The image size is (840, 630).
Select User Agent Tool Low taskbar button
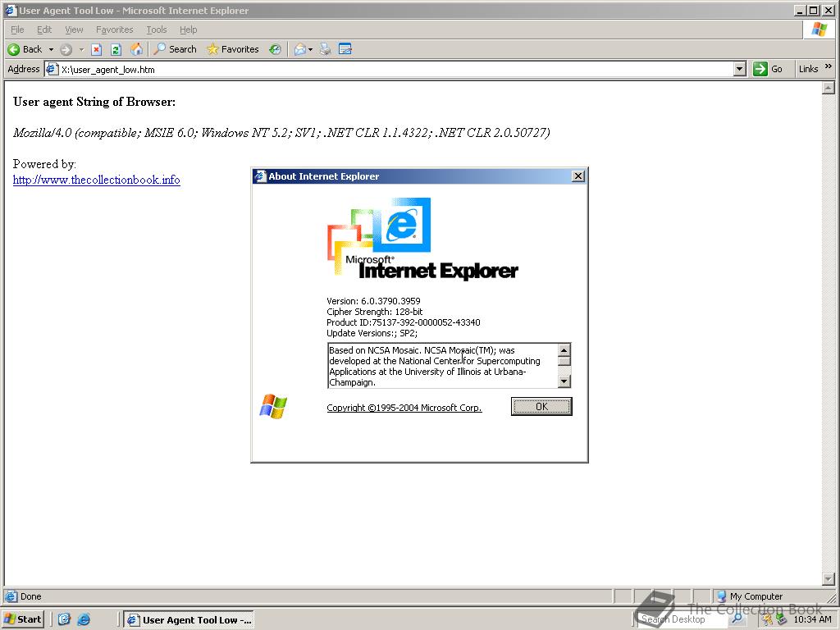coord(189,620)
